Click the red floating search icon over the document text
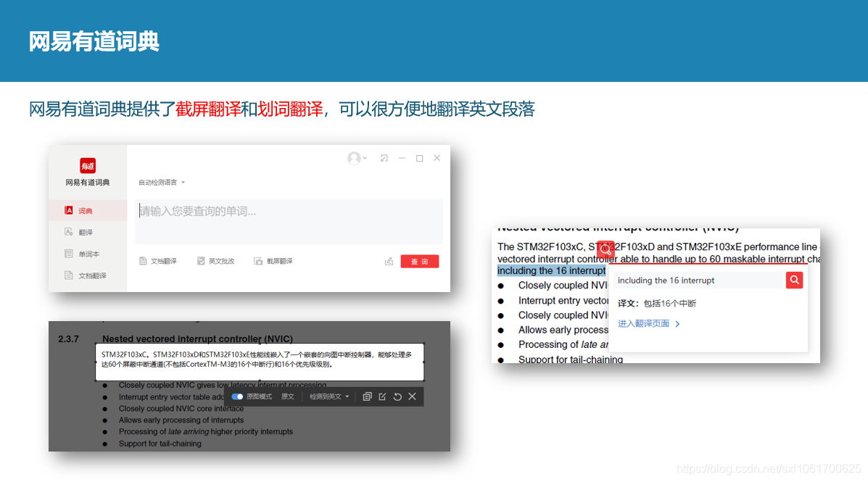 point(606,249)
